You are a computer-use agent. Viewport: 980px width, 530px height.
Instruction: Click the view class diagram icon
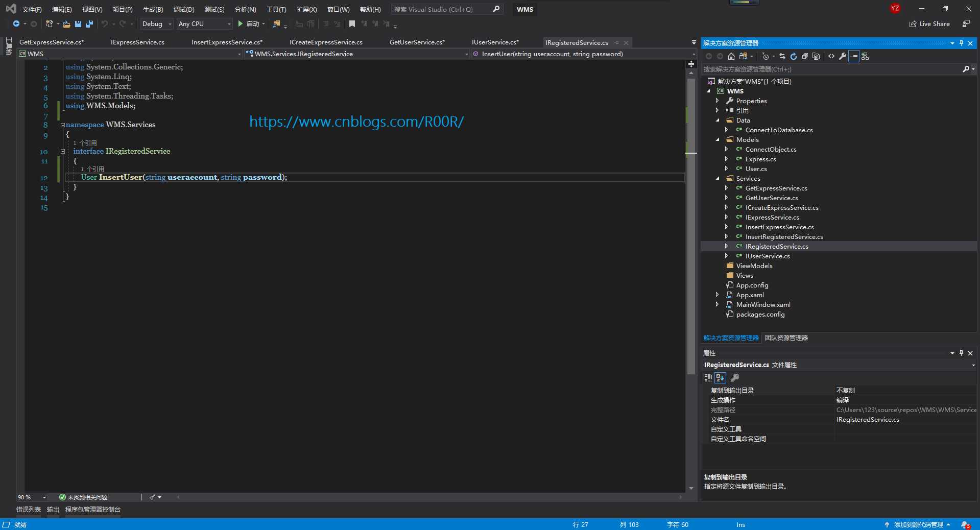[865, 56]
